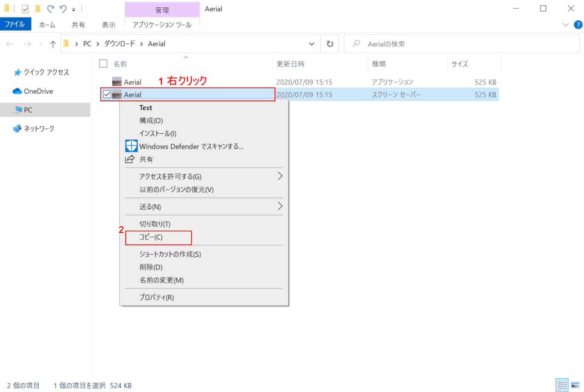Expand the 送る(N) submenu

[x=280, y=206]
